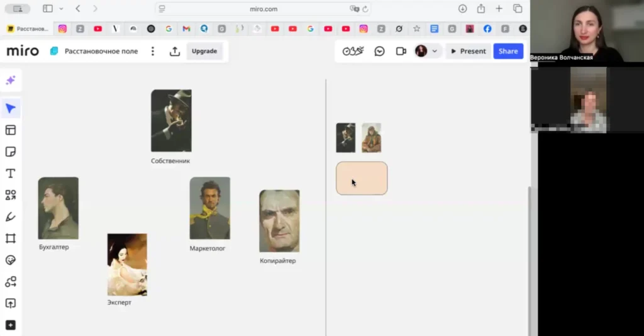Click the vertical page scrollbar
The image size is (644, 336).
click(x=529, y=260)
